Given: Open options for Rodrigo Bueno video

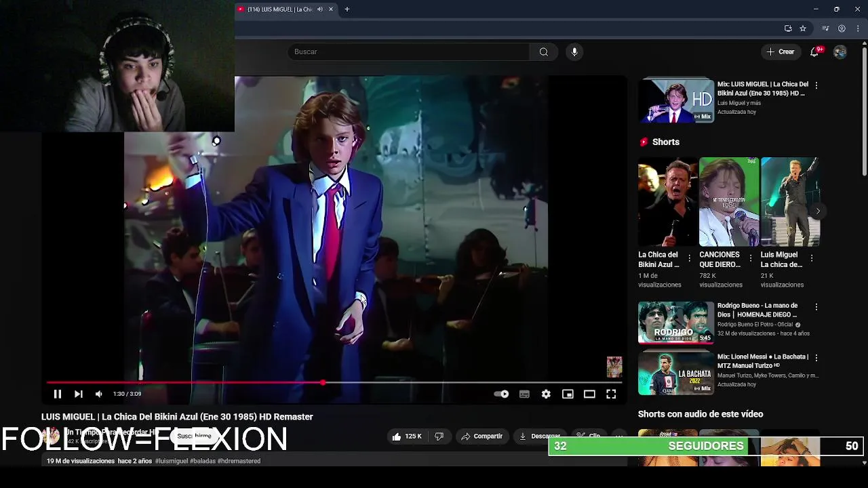Looking at the screenshot, I should [x=816, y=306].
